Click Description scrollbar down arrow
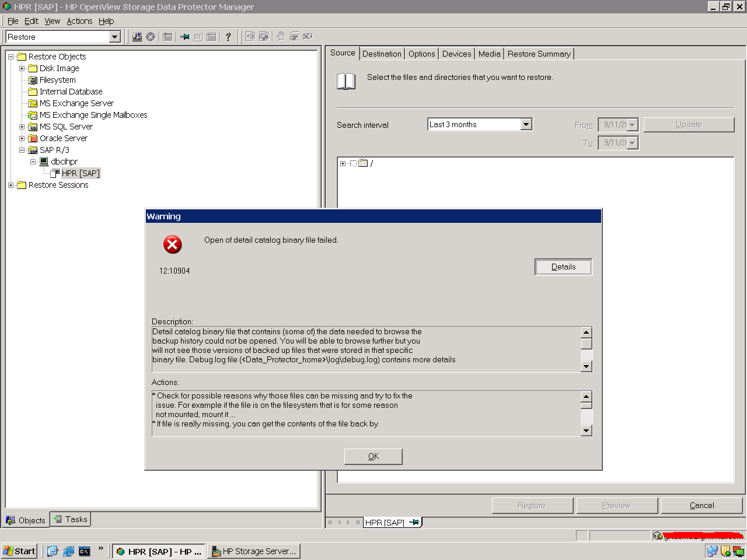 coord(587,366)
